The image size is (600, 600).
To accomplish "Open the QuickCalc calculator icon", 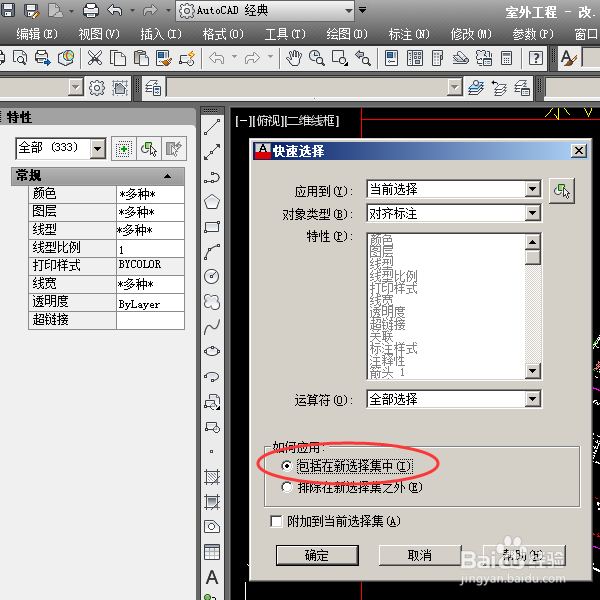I will tap(506, 58).
